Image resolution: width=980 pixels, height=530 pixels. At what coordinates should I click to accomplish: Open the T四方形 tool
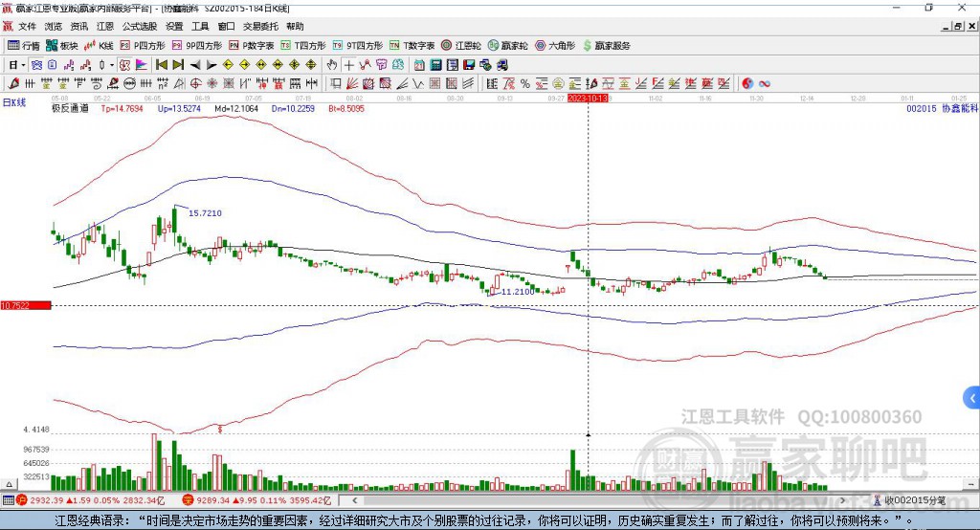click(x=303, y=46)
